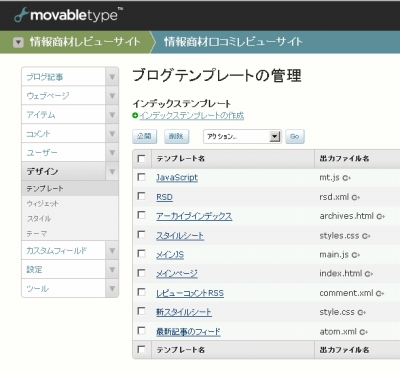Image resolution: width=400 pixels, height=371 pixels.
Task: Expand the 設定 menu arrow
Action: click(x=112, y=270)
